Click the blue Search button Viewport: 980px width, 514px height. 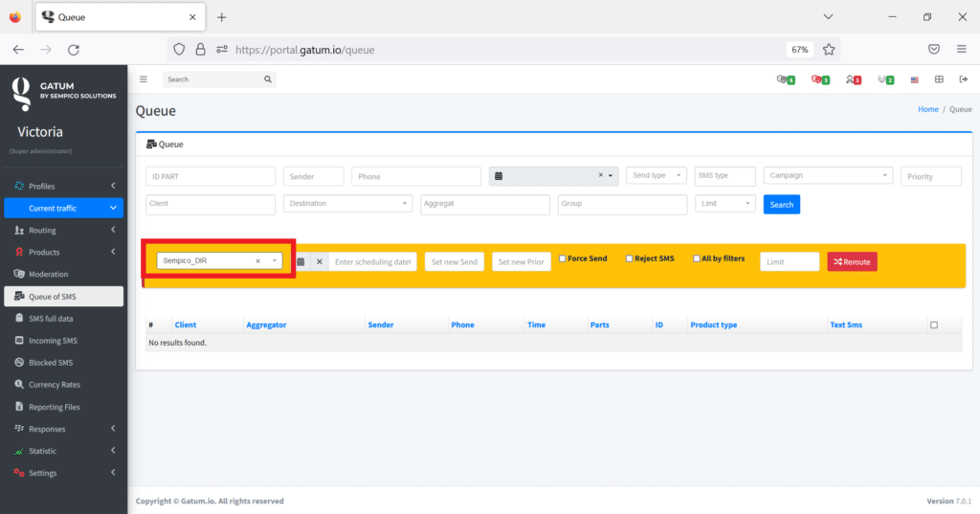(x=781, y=205)
